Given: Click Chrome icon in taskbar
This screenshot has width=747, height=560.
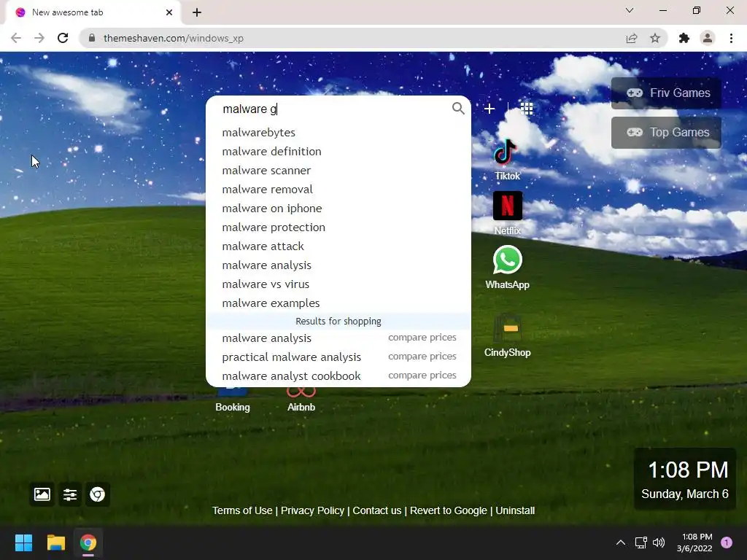Looking at the screenshot, I should click(x=88, y=542).
